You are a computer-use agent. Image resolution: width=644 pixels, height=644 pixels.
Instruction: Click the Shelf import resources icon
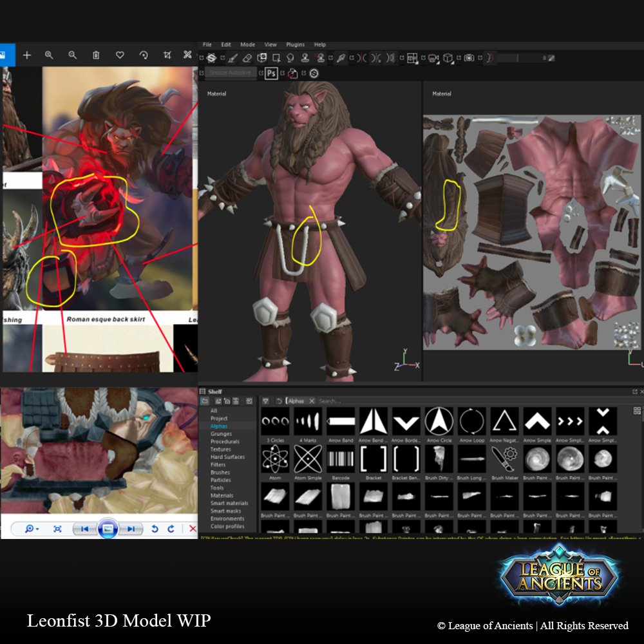click(249, 401)
